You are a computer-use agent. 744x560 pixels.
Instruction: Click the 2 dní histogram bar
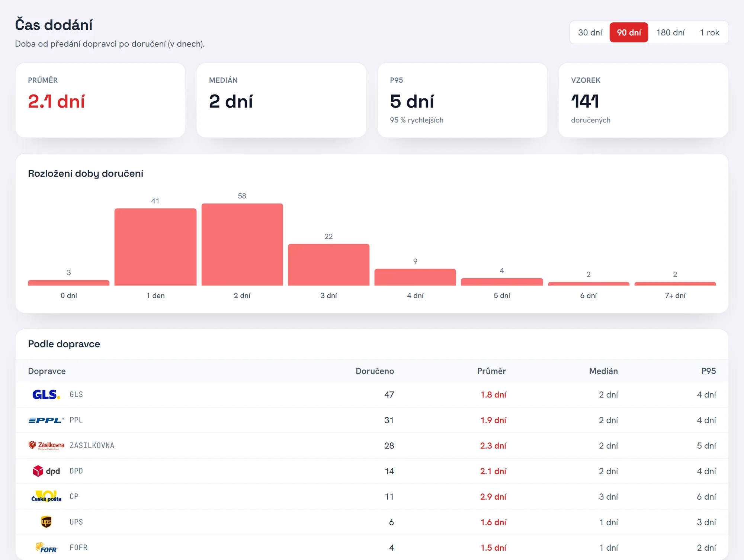[x=242, y=244]
